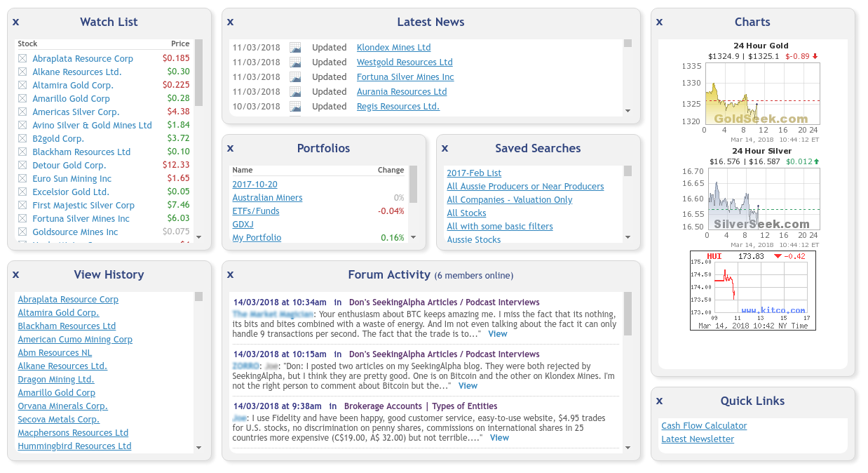Open the 2017-10-20 portfolio
This screenshot has width=868, height=473.
click(255, 185)
